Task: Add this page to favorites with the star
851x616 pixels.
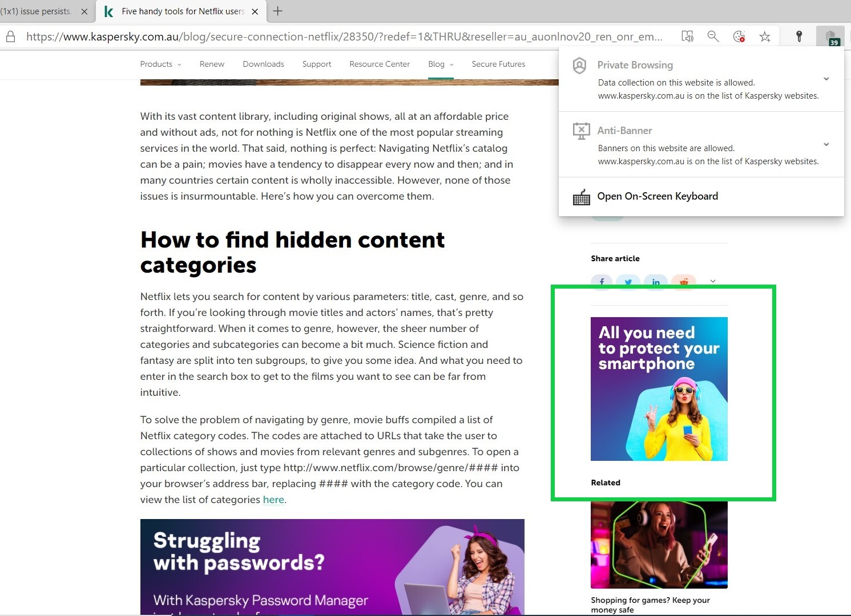Action: [x=765, y=37]
